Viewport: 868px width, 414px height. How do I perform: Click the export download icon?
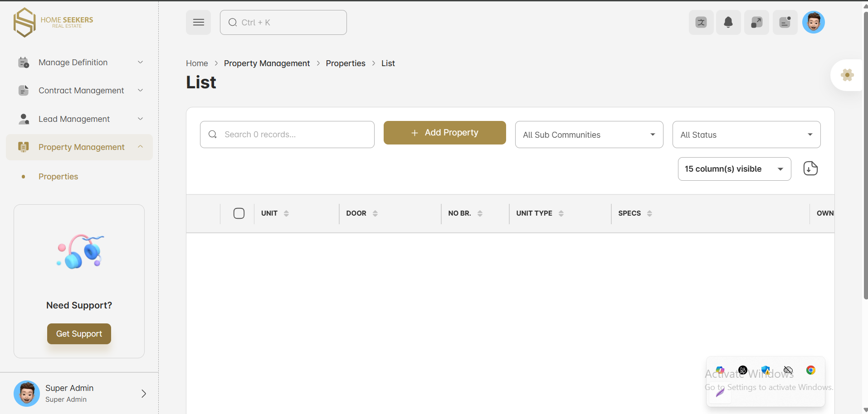pyautogui.click(x=810, y=168)
